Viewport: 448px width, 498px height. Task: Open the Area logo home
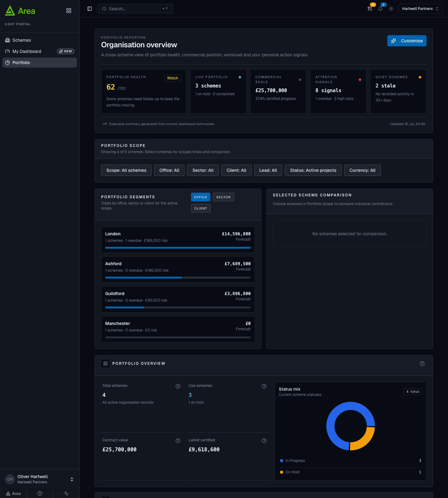pos(20,11)
